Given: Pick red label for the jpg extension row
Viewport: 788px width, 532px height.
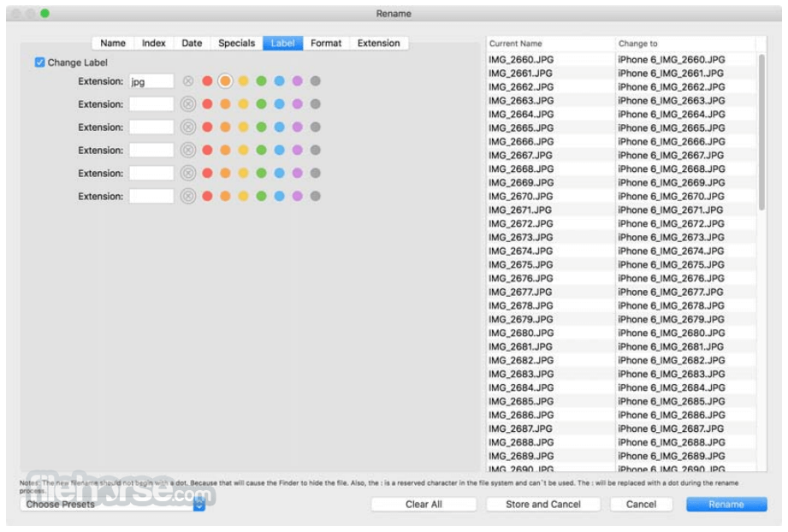Looking at the screenshot, I should [x=207, y=81].
